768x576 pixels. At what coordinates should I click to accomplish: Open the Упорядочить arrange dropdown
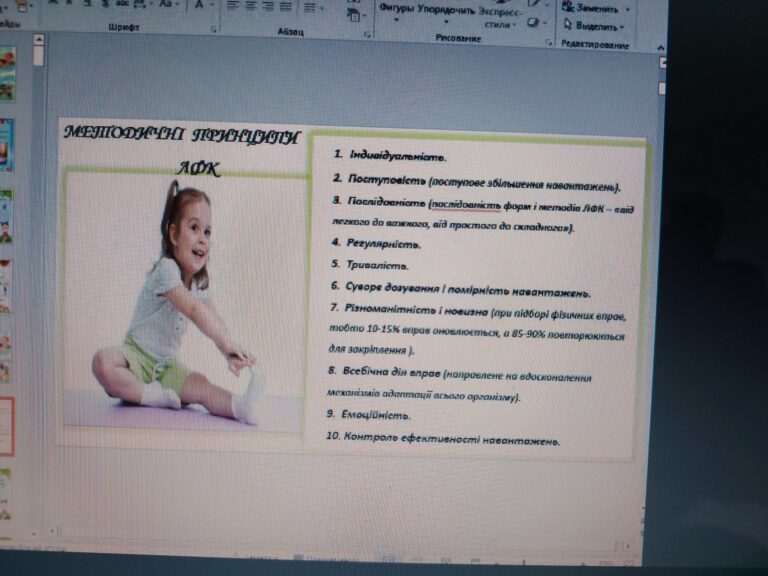point(446,14)
